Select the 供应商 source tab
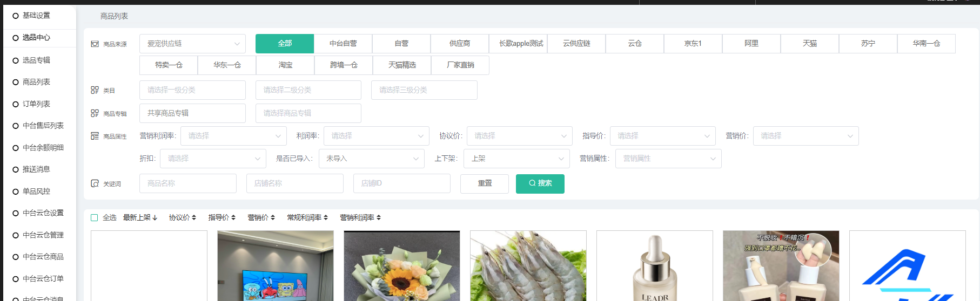 (460, 44)
